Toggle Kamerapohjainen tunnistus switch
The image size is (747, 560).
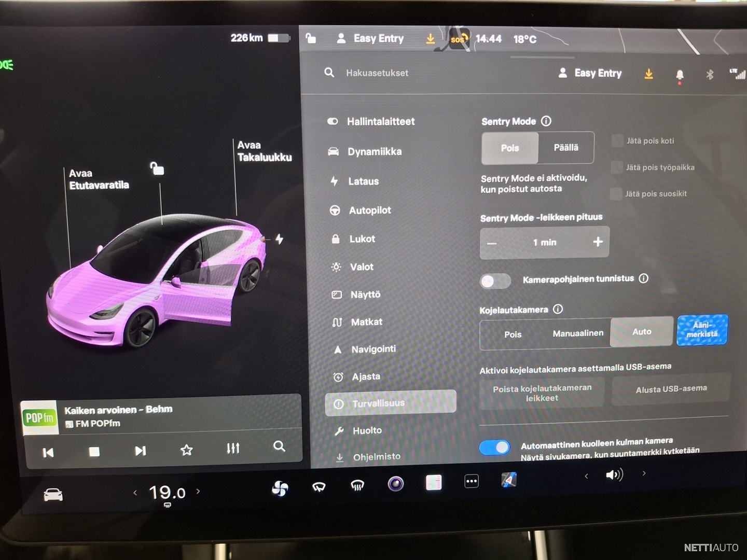(x=495, y=281)
